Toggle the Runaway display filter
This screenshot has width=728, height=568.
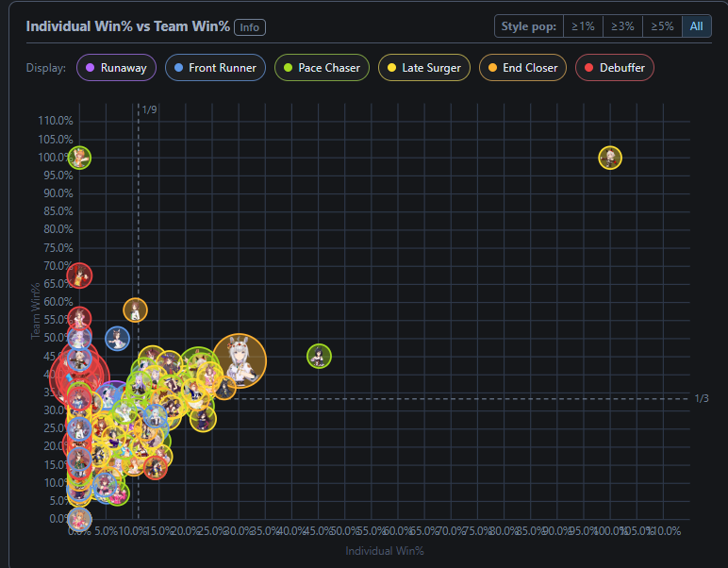[117, 68]
